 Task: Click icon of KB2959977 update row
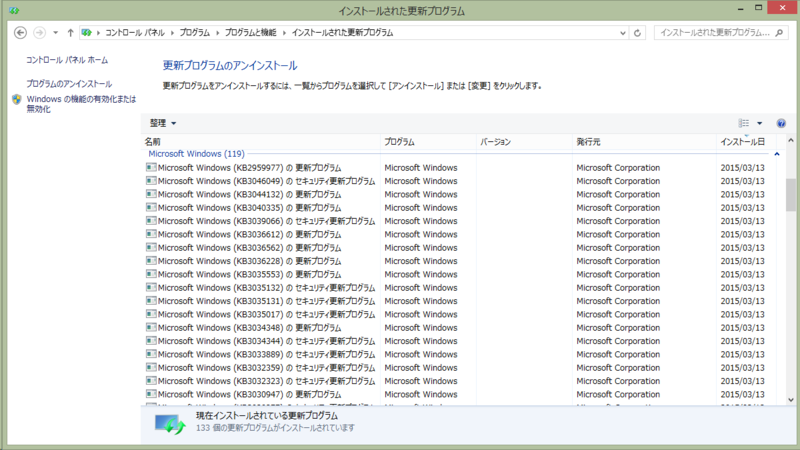(151, 167)
